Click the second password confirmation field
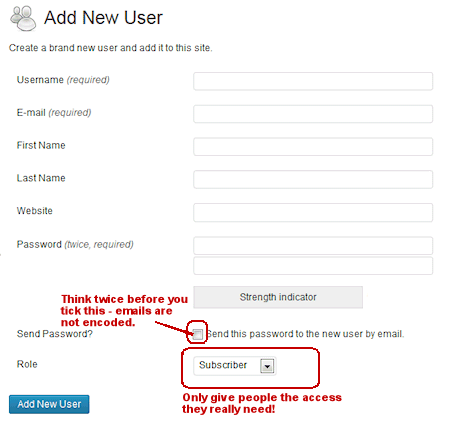The image size is (454, 430). pyautogui.click(x=313, y=266)
